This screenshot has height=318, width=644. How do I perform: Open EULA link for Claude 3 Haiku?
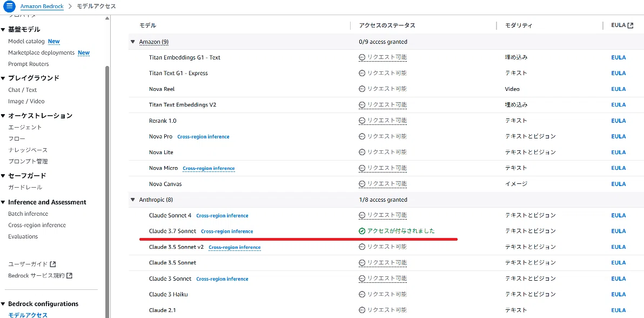(619, 295)
